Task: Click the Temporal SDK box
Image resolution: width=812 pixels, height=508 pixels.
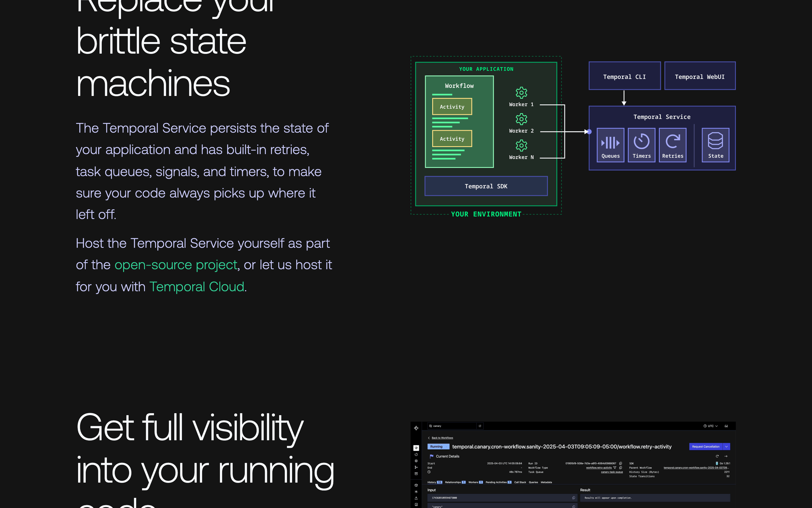Action: click(486, 186)
